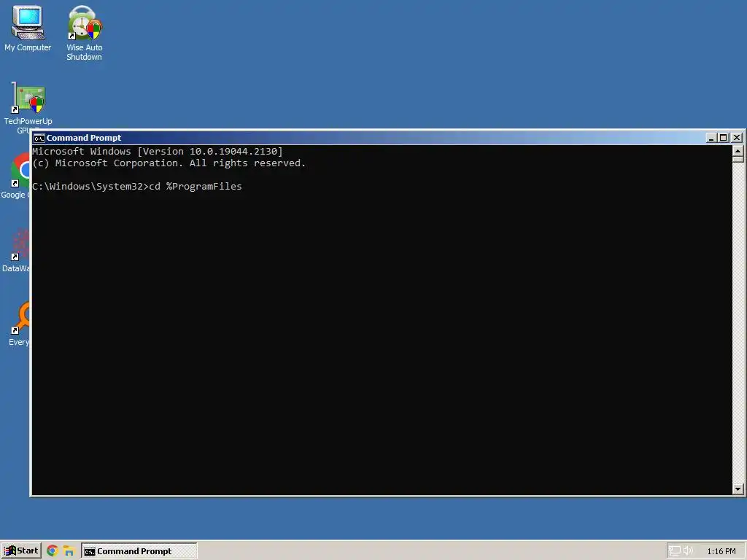Screen dimensions: 747x560
Task: Click the scrollbar down arrow in Command Prompt
Action: (738, 489)
